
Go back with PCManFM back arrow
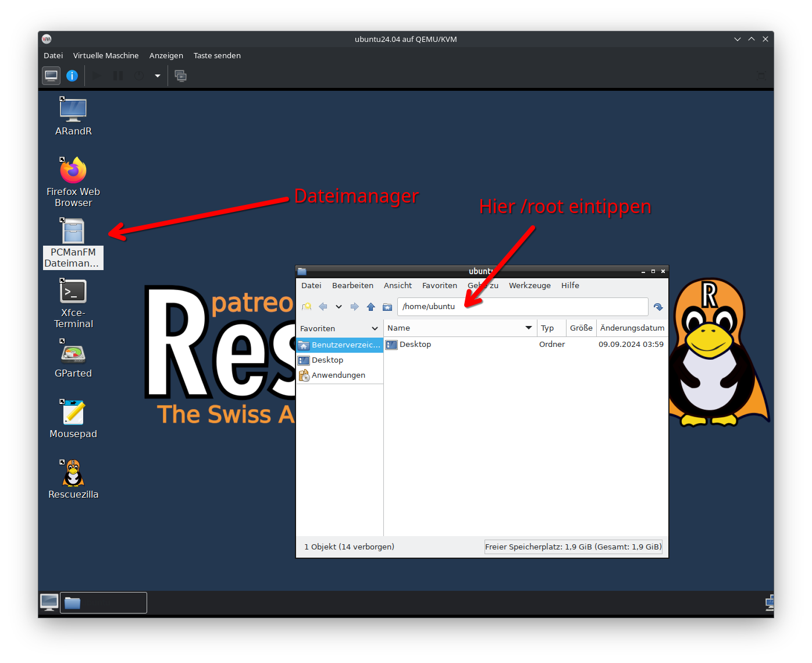pos(323,307)
